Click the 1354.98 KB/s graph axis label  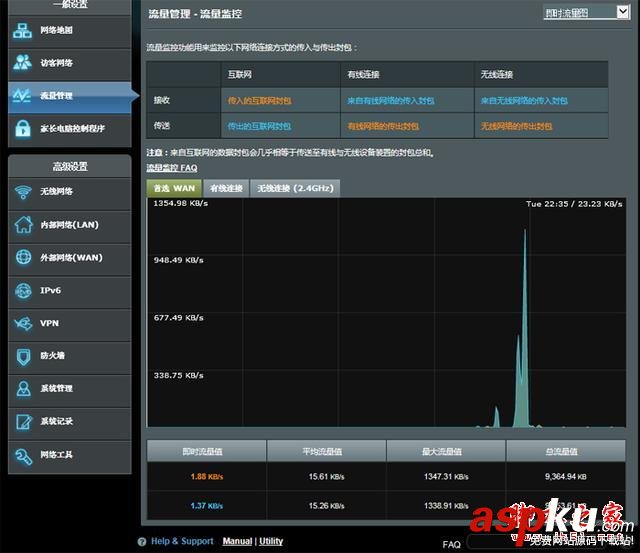tap(180, 203)
